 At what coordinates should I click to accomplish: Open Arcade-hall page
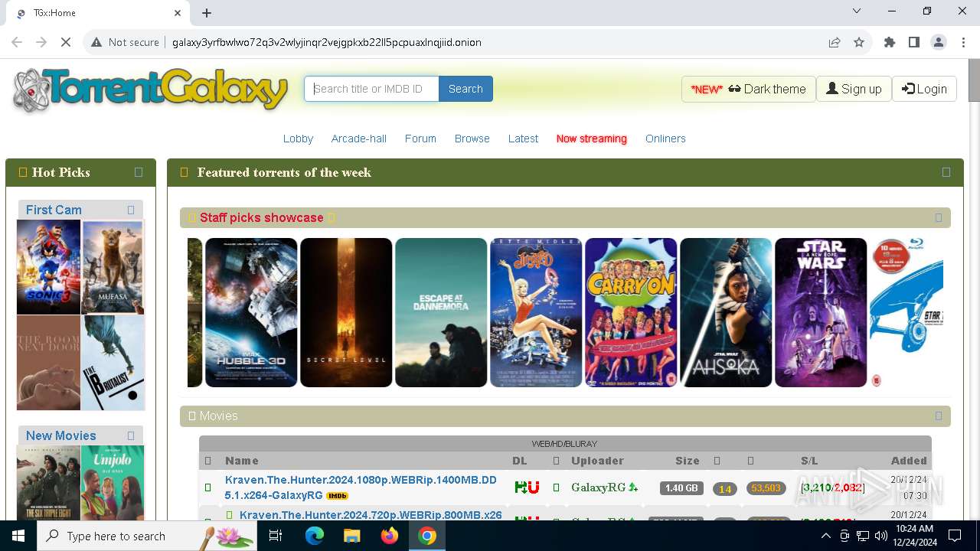pyautogui.click(x=359, y=139)
